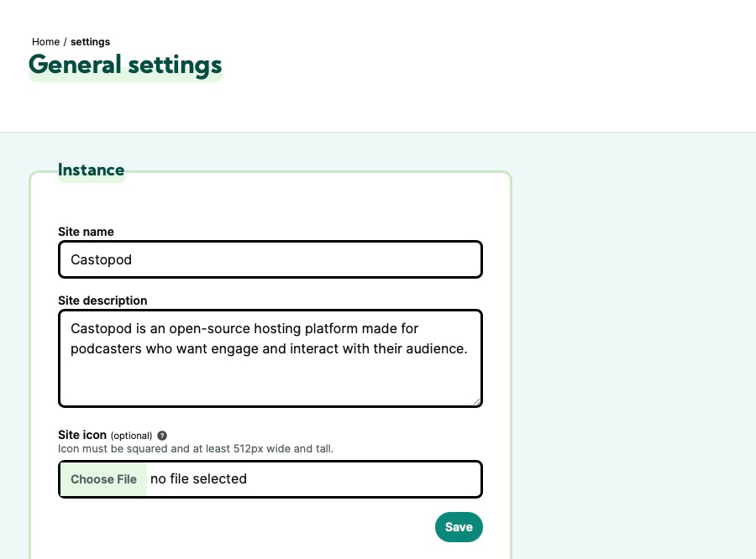Screen dimensions: 756x559
Task: Click the text reading Castopod in Site name
Action: point(101,259)
